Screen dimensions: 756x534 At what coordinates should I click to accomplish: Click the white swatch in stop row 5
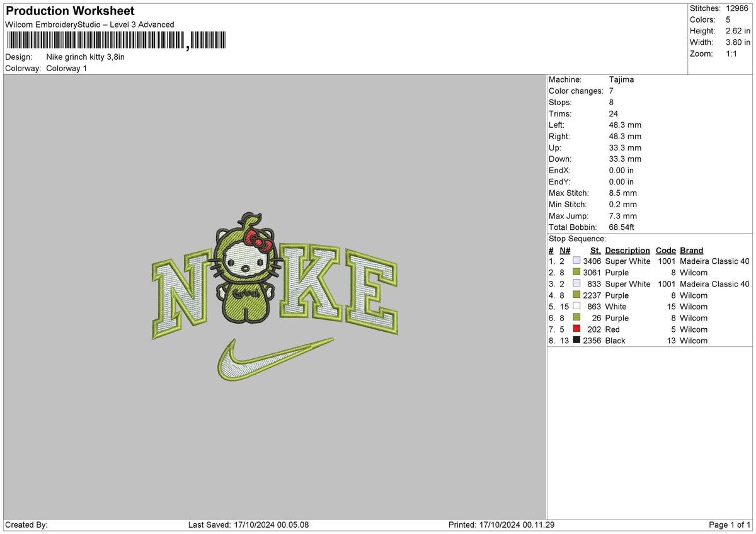coord(576,307)
